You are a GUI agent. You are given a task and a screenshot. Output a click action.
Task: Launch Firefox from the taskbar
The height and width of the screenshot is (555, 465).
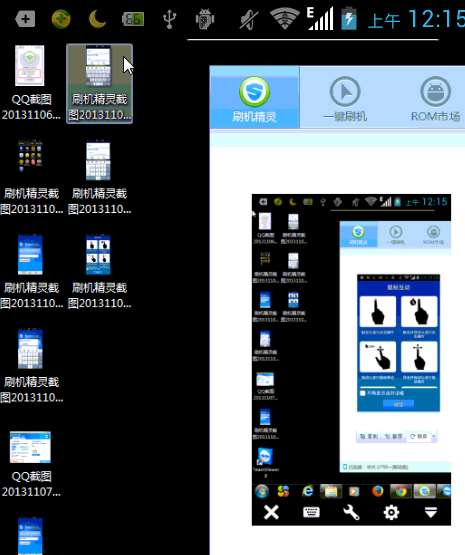click(378, 491)
